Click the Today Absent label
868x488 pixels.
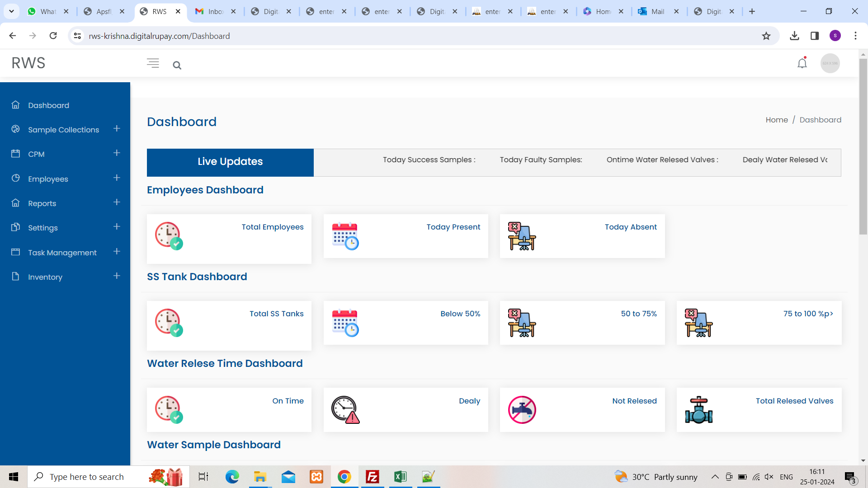[631, 227]
